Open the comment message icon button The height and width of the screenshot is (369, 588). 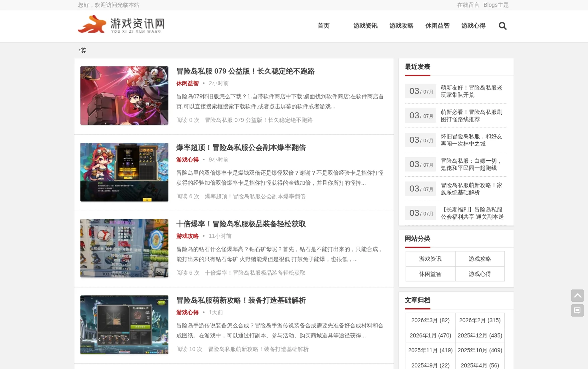pos(578,311)
